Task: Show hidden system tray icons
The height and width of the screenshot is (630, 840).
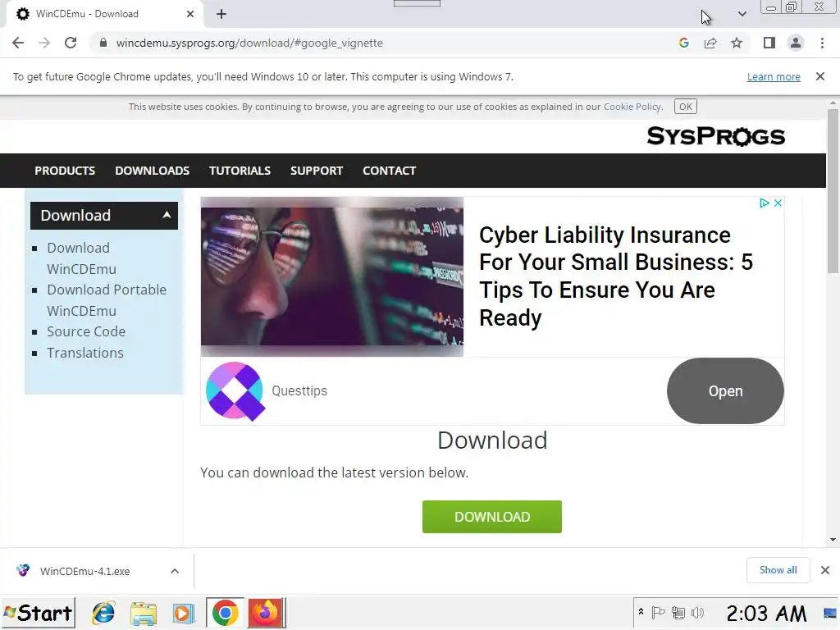Action: [641, 612]
